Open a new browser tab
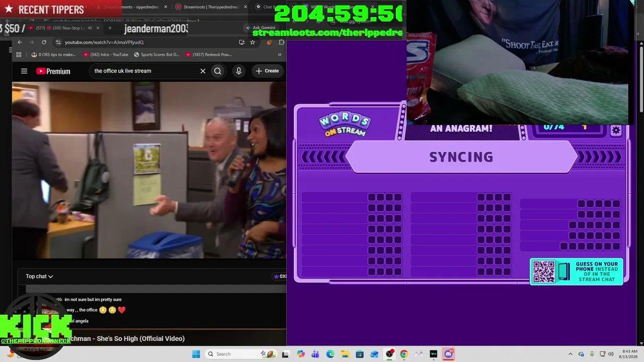Viewport: 644px width, 362px height. pyautogui.click(x=109, y=28)
